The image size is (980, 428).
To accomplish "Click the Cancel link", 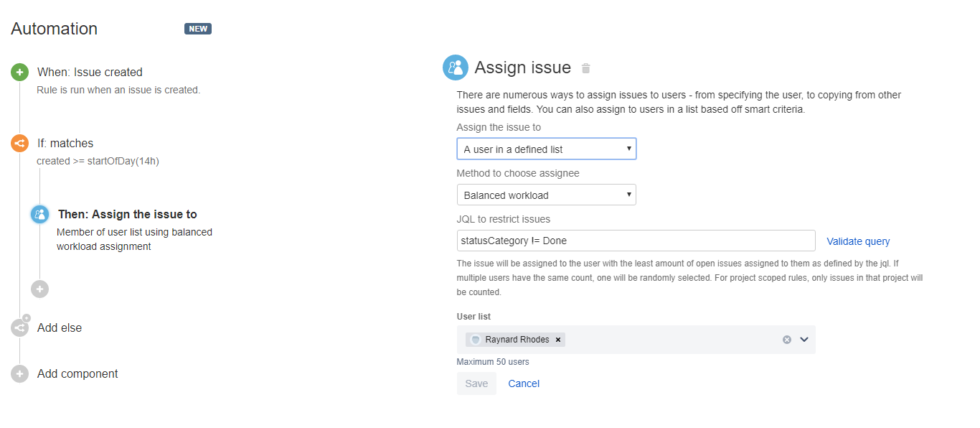I will pos(524,383).
